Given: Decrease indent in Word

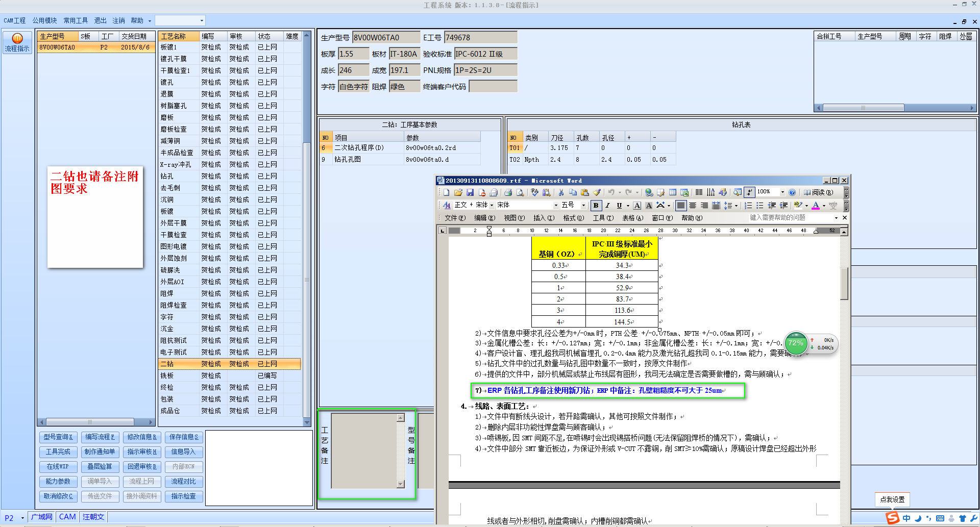Looking at the screenshot, I should click(x=772, y=205).
